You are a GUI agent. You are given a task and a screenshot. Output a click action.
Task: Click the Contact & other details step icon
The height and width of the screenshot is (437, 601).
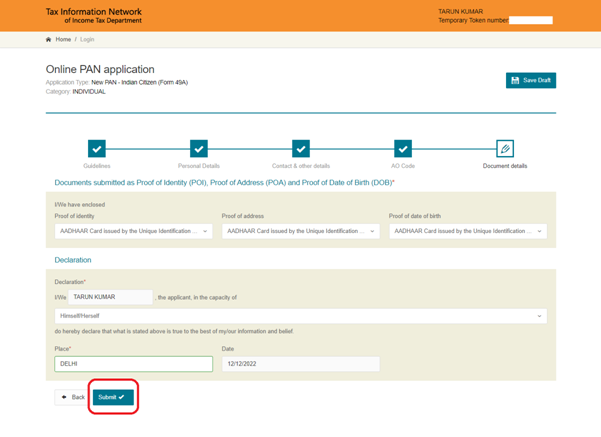(301, 148)
